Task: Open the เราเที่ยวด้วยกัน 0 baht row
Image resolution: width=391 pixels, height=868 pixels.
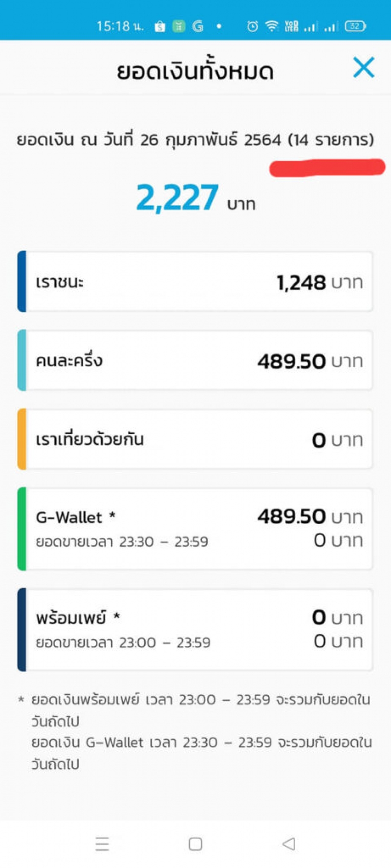Action: 195,439
